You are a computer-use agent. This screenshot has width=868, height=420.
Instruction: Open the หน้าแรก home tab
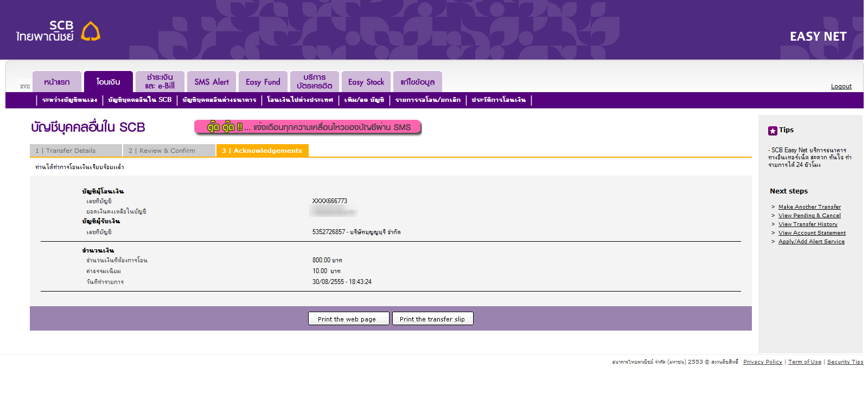(x=57, y=82)
